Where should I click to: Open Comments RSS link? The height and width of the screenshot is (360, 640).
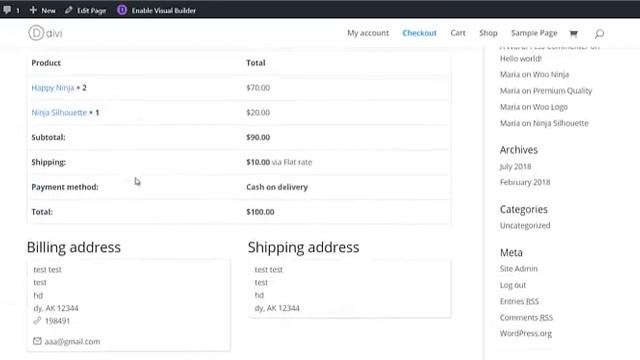526,318
